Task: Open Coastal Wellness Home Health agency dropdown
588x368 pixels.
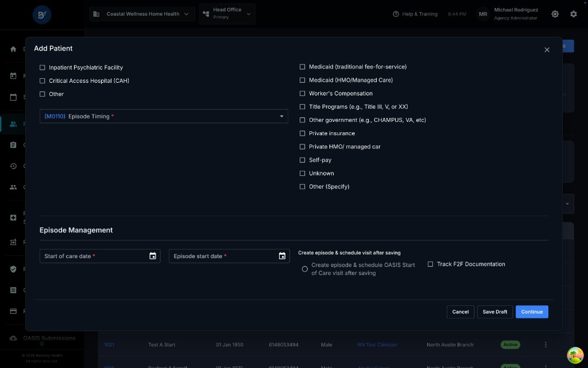Action: [x=142, y=14]
